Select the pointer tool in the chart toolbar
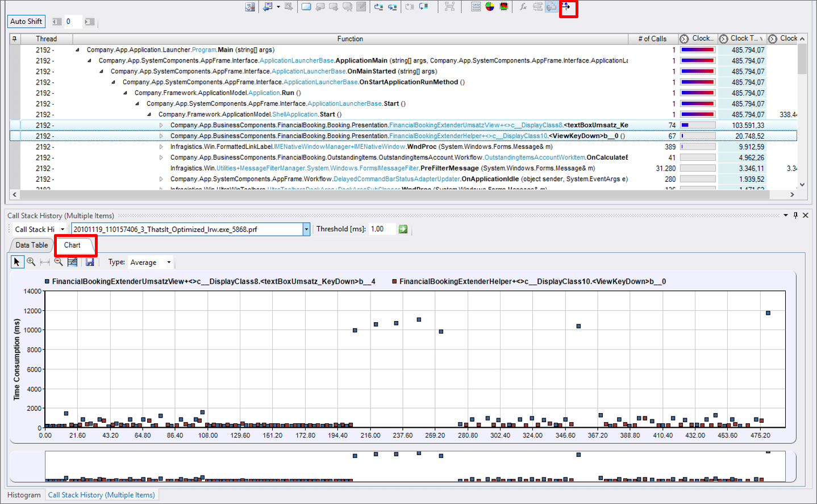 (17, 261)
